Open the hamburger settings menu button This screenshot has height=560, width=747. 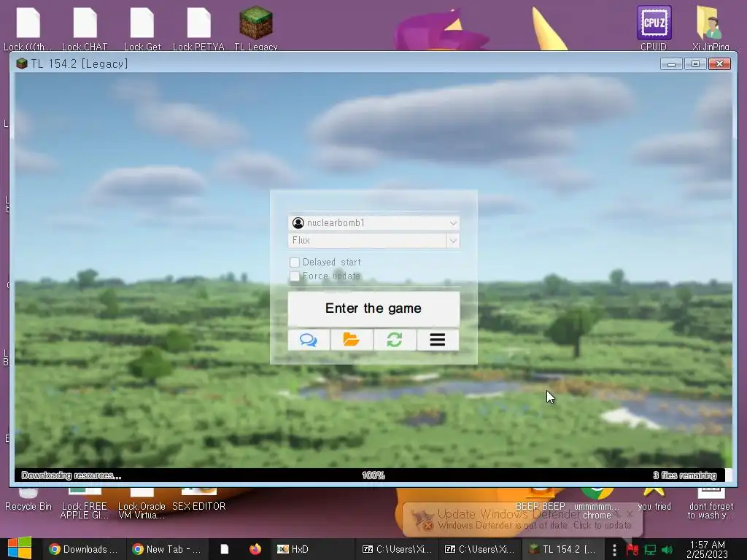tap(438, 340)
